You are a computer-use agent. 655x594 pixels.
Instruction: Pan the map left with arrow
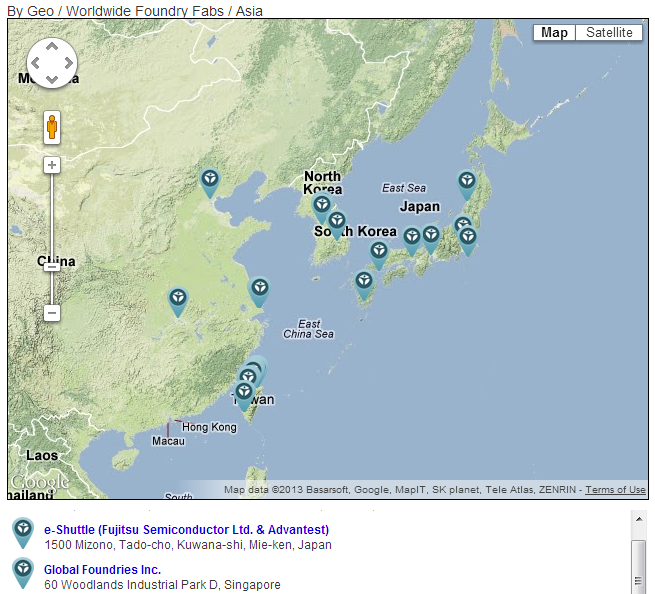click(34, 63)
